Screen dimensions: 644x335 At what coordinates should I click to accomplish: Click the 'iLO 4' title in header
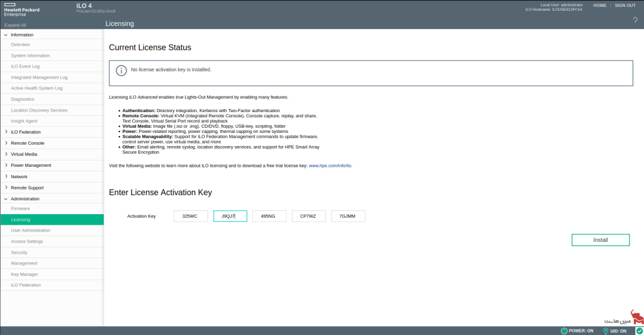[84, 6]
